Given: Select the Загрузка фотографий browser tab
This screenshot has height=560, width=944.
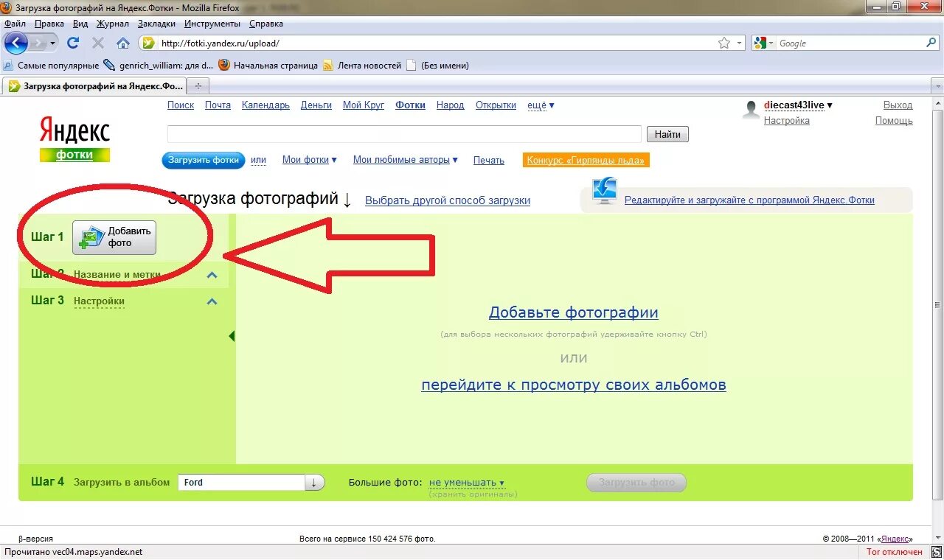Looking at the screenshot, I should pos(94,86).
